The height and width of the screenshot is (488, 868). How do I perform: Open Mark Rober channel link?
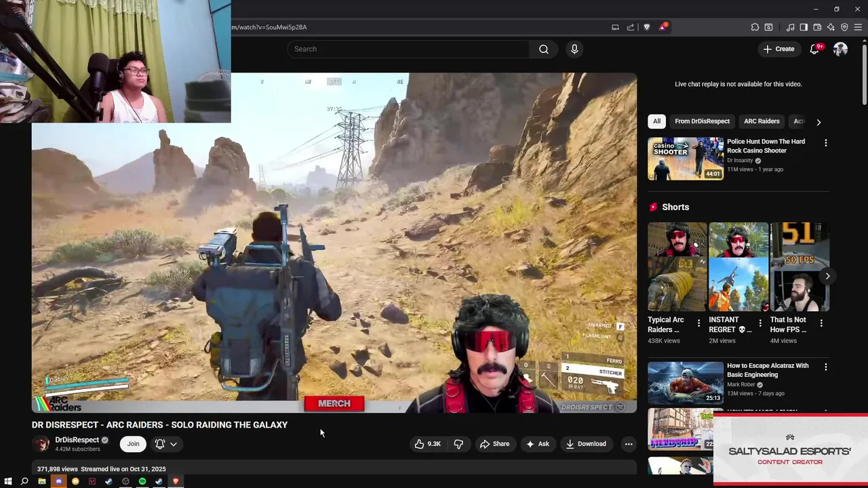pyautogui.click(x=741, y=385)
